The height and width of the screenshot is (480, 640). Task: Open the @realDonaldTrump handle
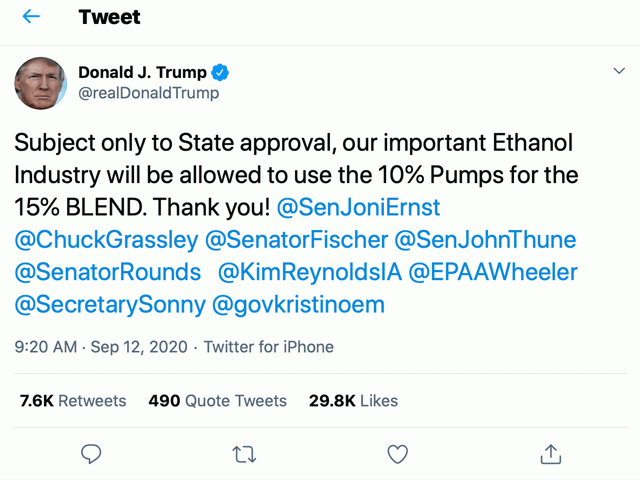click(x=148, y=94)
